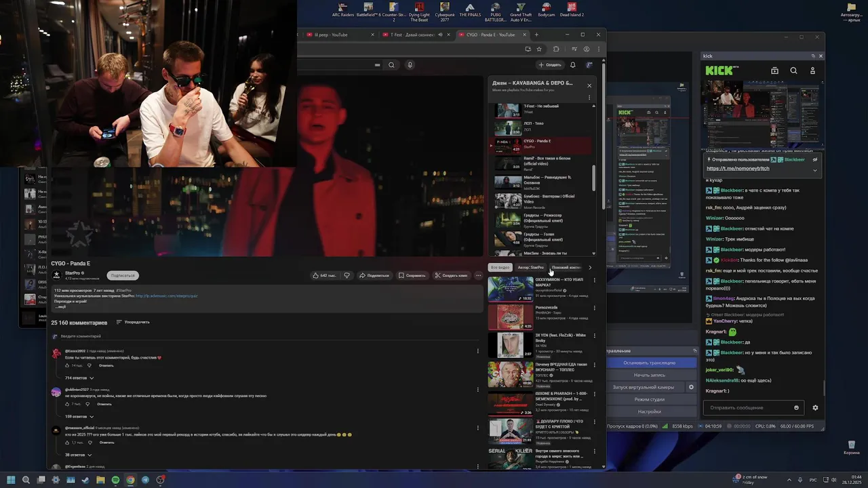
Task: Click the Kick chat scrollbar
Action: (824, 388)
